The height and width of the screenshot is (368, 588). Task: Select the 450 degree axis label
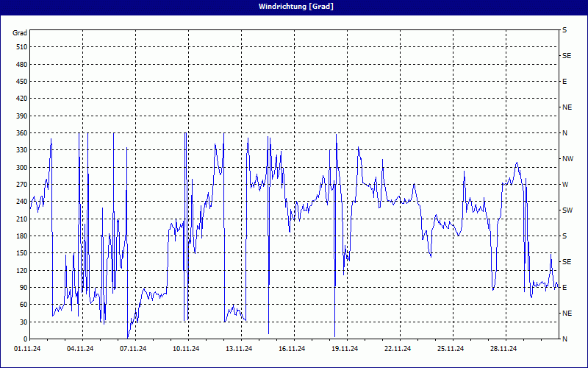point(22,82)
